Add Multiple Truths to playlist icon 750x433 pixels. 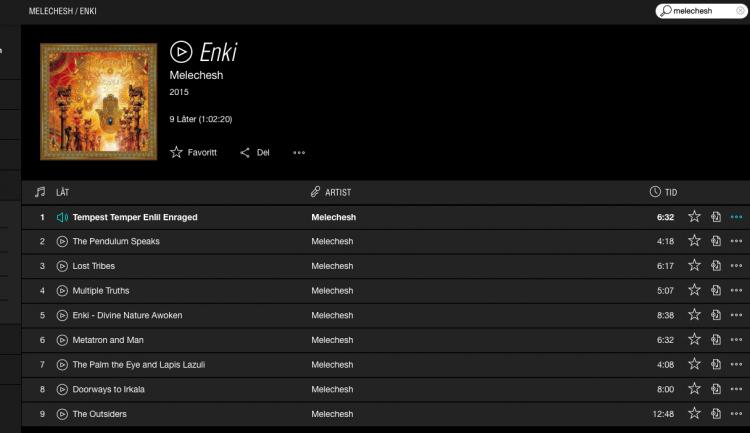tap(716, 290)
